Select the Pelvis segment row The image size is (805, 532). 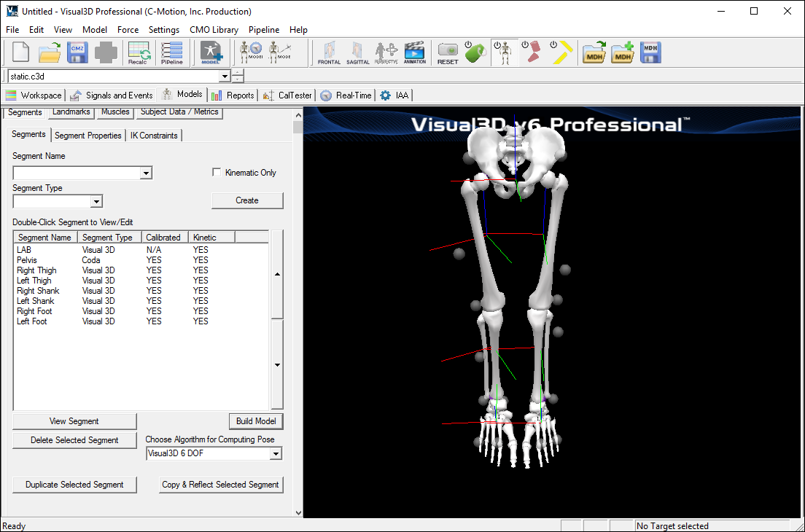(x=141, y=260)
